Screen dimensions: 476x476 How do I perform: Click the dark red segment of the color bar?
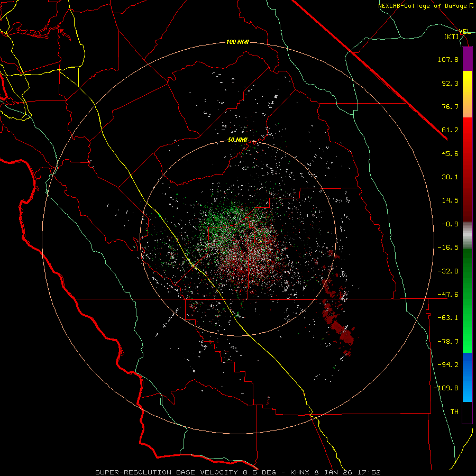[x=467, y=169]
